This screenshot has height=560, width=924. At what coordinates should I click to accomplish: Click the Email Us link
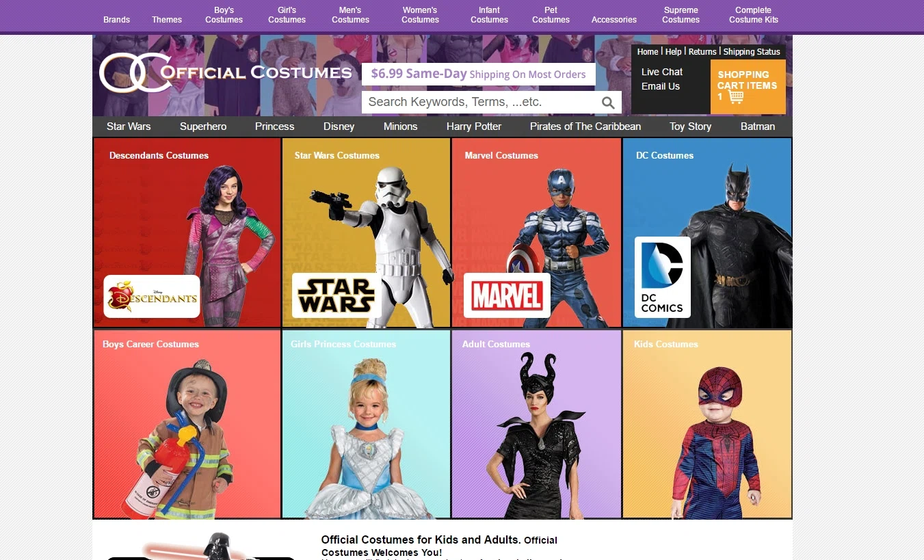pos(661,86)
